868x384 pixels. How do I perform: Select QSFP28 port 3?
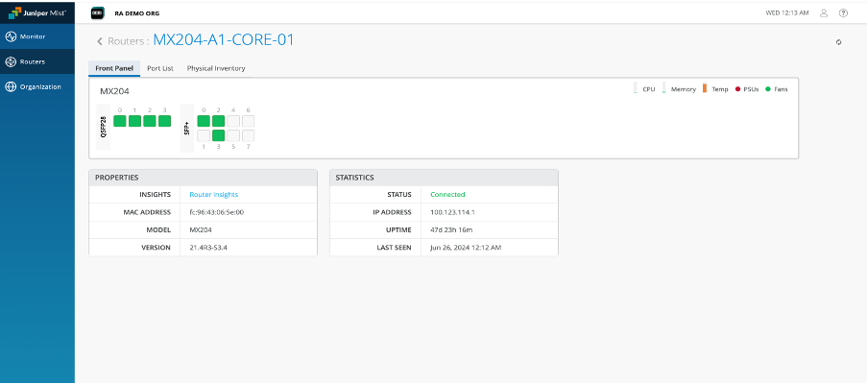click(164, 121)
